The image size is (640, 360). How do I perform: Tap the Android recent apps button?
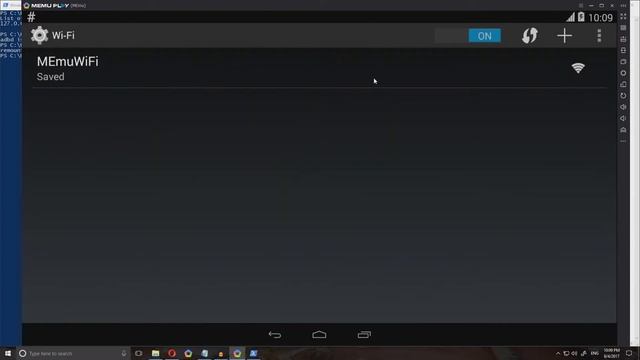364,335
